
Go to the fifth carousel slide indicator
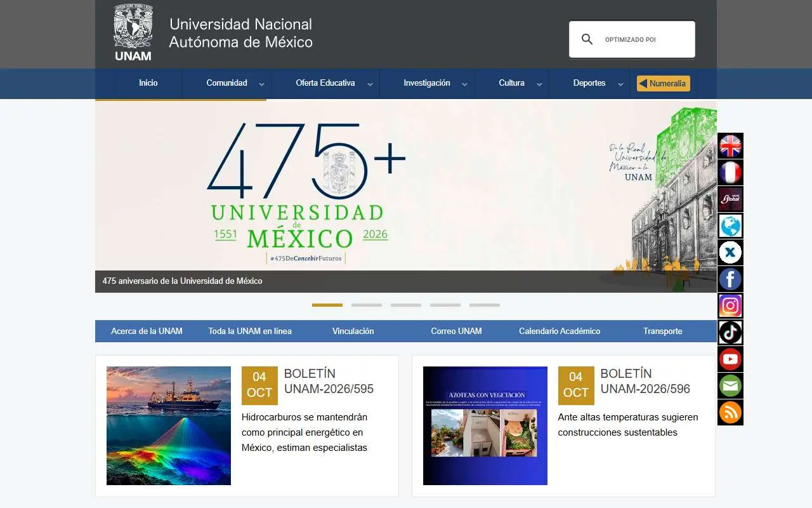click(x=485, y=305)
